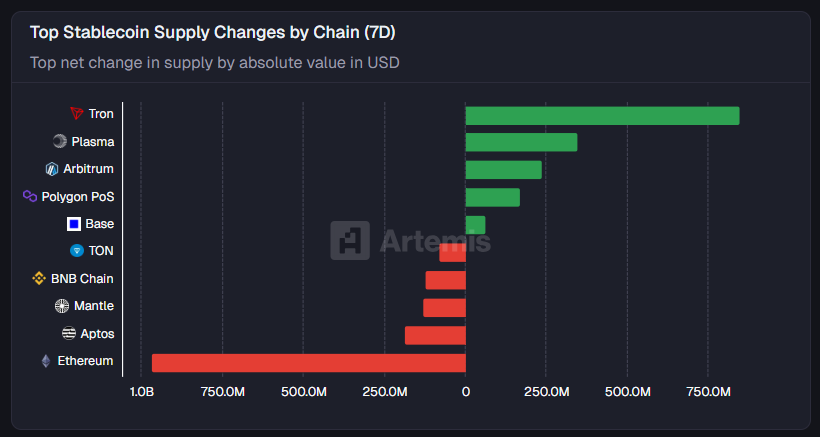Click the Polygon PoS logo icon
Viewport: 820px width, 437px height.
[x=30, y=196]
